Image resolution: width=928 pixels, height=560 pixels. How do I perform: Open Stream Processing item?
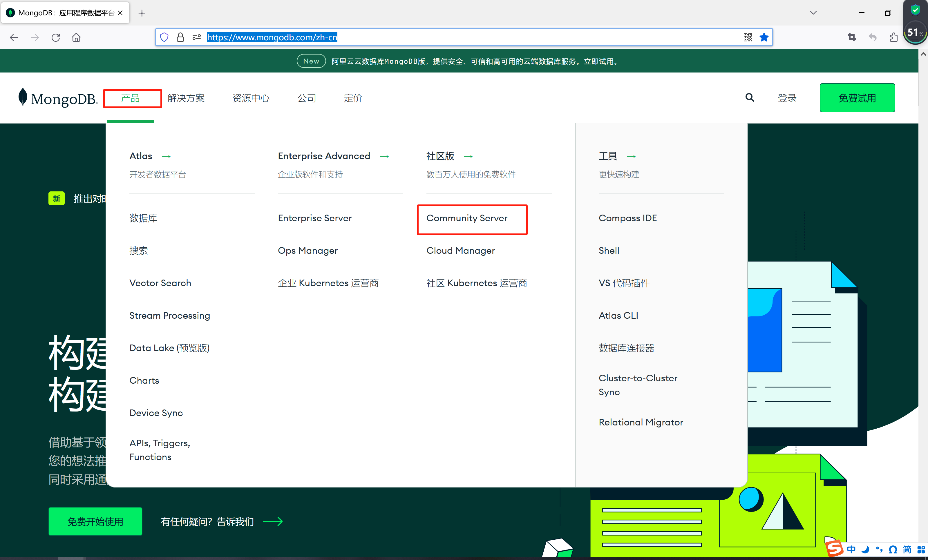click(x=169, y=316)
